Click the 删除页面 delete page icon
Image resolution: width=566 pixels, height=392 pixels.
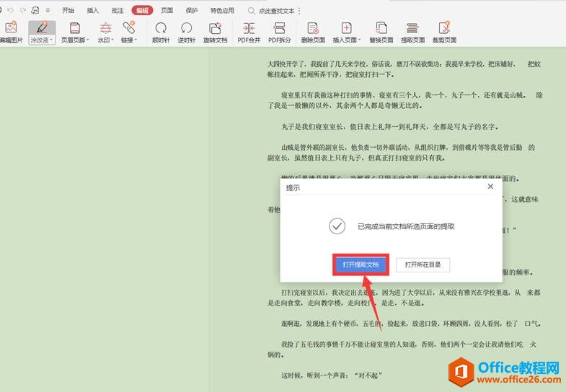(313, 32)
